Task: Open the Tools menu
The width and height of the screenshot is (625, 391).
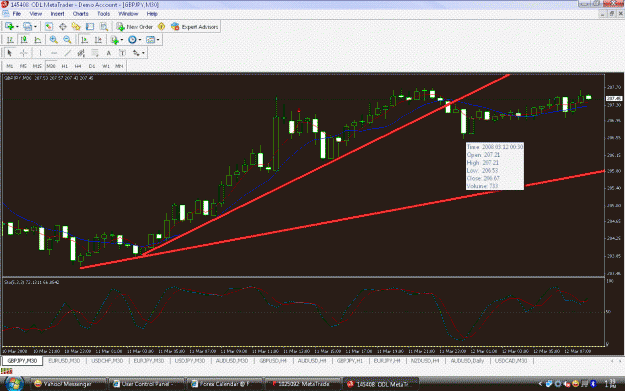Action: tap(104, 14)
